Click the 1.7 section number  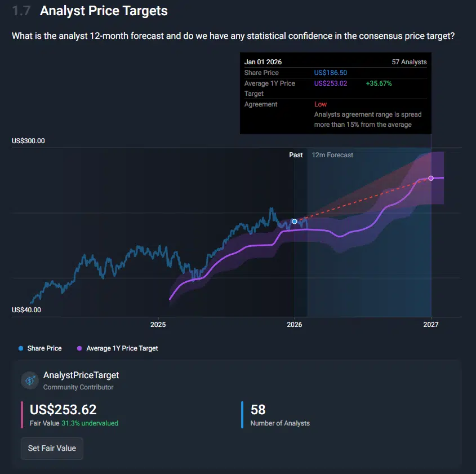(21, 11)
